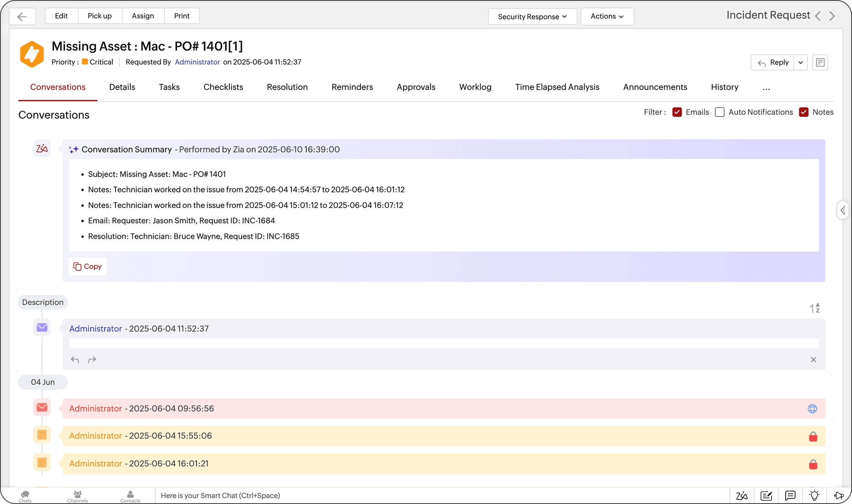Click the document view icon beside Reply
This screenshot has height=504, width=852.
[x=820, y=62]
